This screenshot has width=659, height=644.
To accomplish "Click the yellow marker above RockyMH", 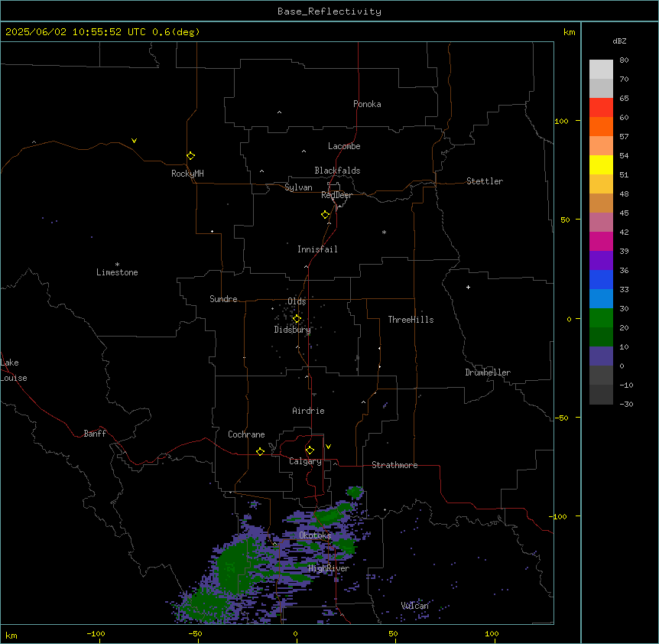I will tap(190, 156).
